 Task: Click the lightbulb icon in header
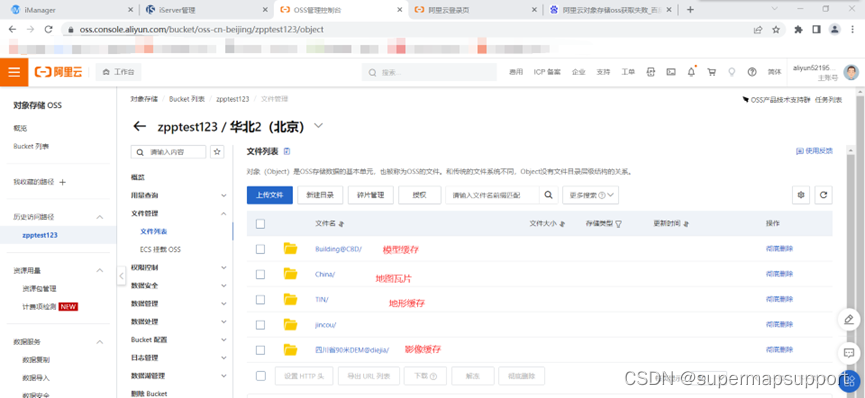(732, 72)
